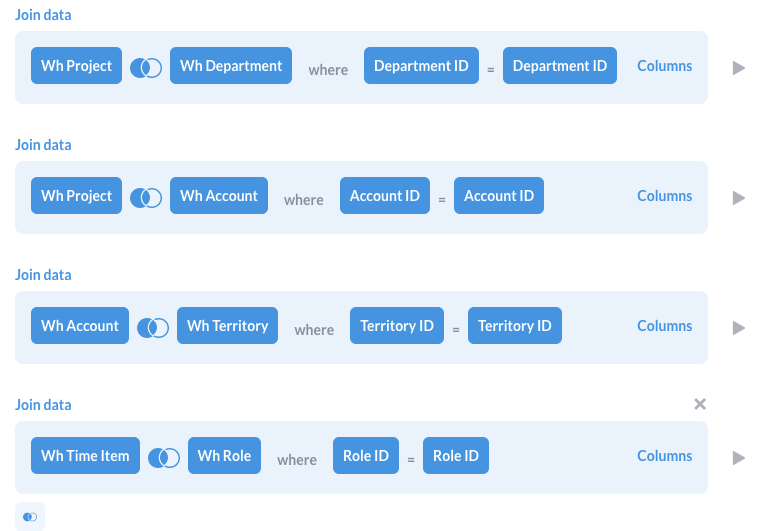Preview the Wh Role join step

tap(738, 458)
